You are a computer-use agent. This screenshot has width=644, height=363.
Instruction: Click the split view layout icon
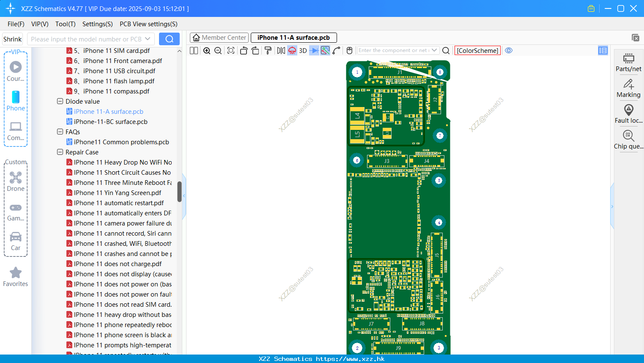194,50
